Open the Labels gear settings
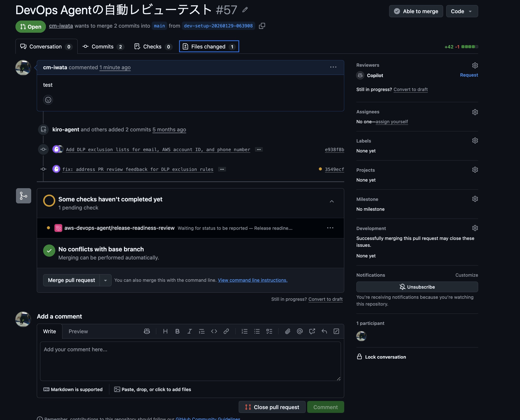The width and height of the screenshot is (520, 420). pos(475,141)
